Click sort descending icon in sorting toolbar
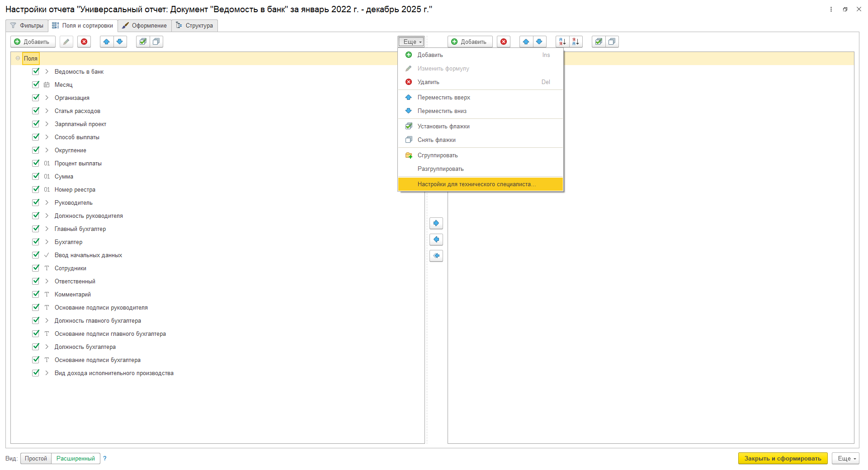Viewport: 868px width, 470px height. click(576, 42)
